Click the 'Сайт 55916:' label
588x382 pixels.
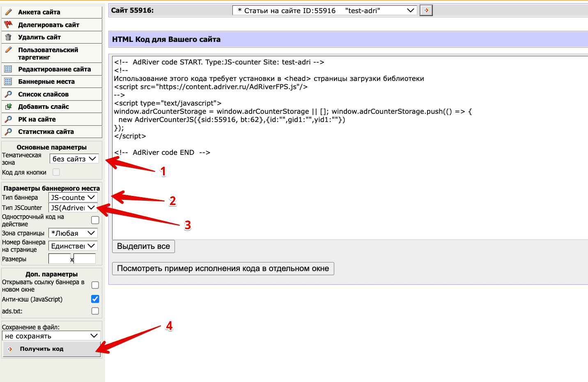coord(132,10)
